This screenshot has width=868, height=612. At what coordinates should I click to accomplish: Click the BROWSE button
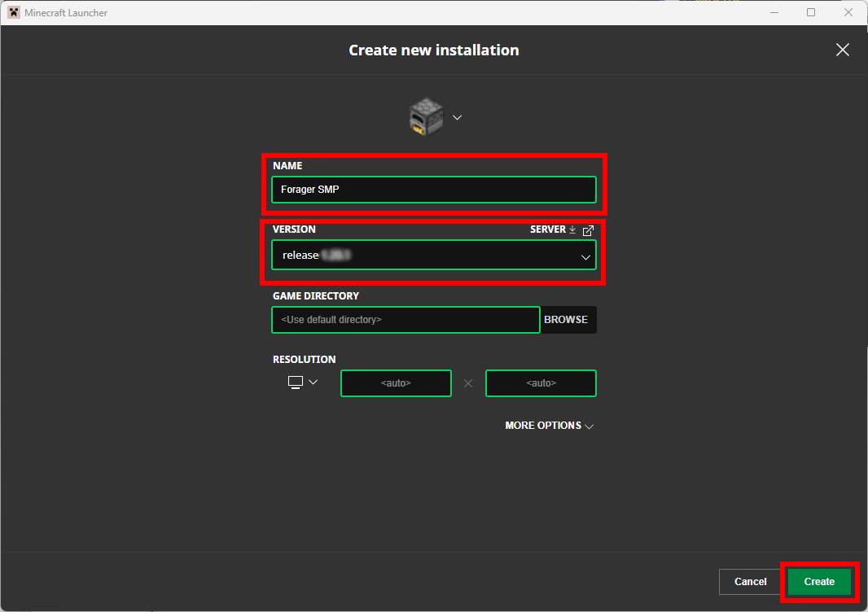click(x=566, y=320)
